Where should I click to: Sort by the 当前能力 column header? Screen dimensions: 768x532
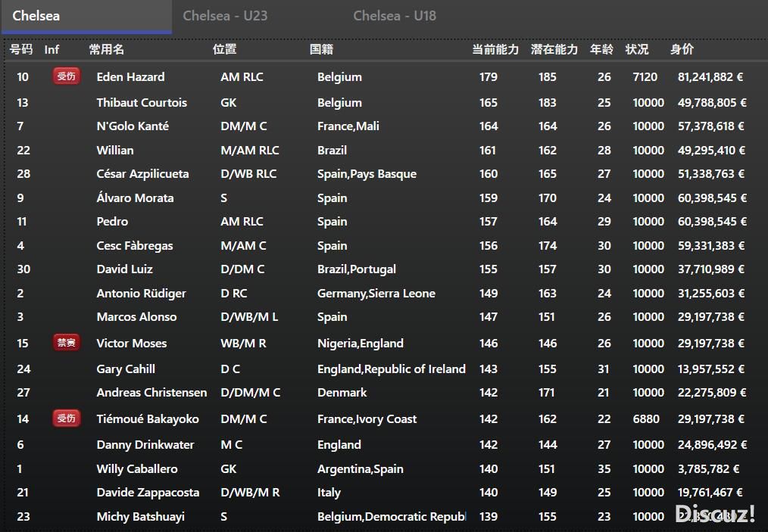click(495, 49)
